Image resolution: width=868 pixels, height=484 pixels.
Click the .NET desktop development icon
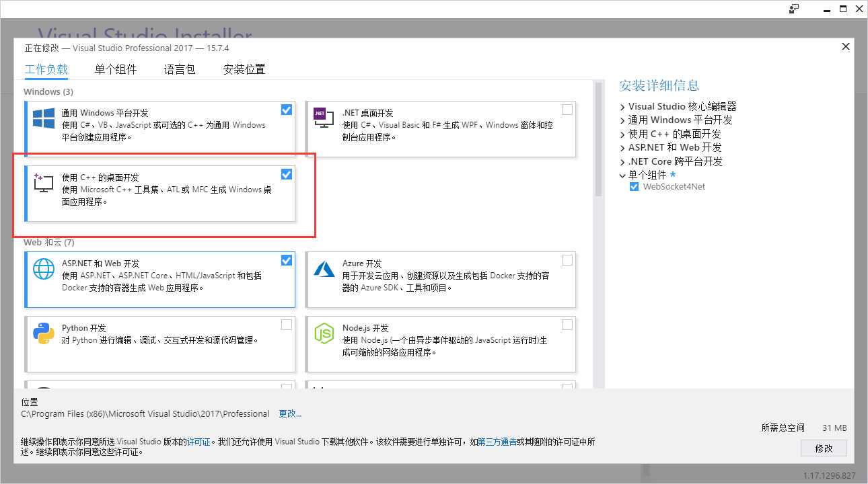pyautogui.click(x=324, y=118)
